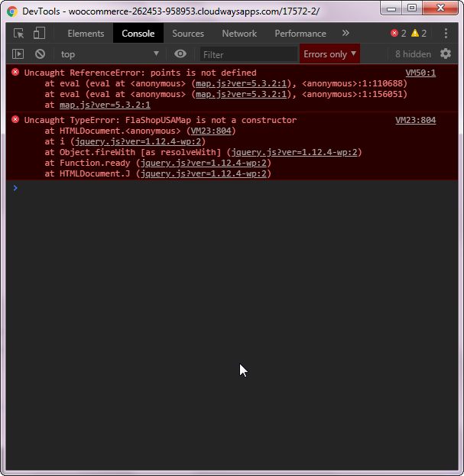Image resolution: width=464 pixels, height=476 pixels.
Task: Show the console sidebar panel
Action: 18,54
